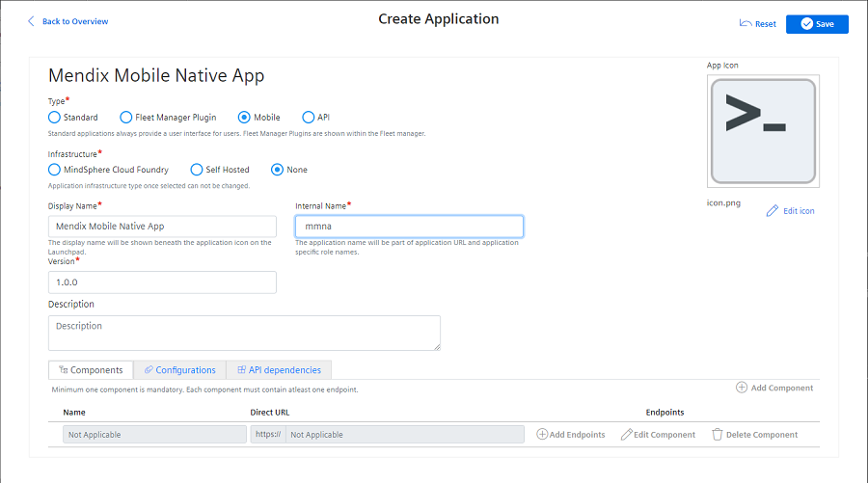
Task: Click the pencil icon for Edit Component
Action: (626, 434)
